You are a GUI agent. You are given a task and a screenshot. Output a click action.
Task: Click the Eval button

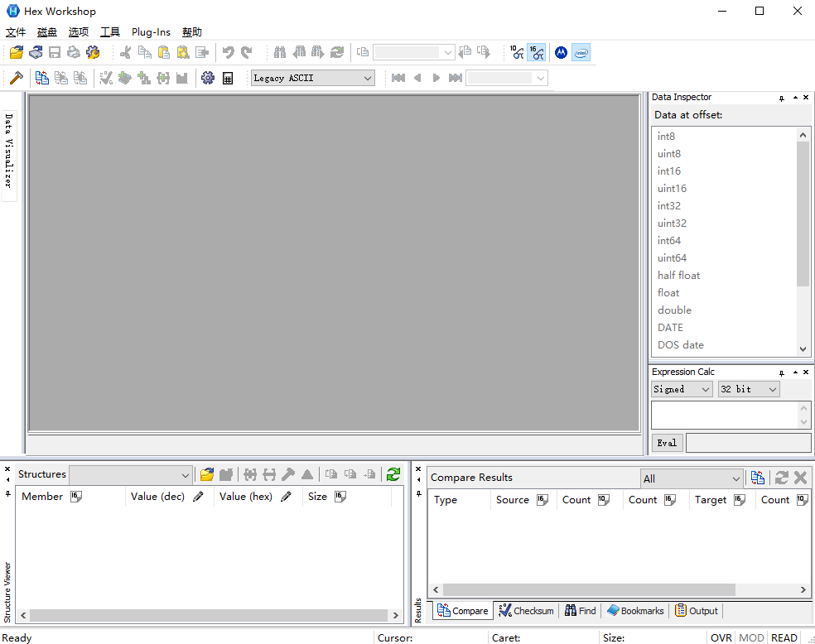tap(667, 443)
